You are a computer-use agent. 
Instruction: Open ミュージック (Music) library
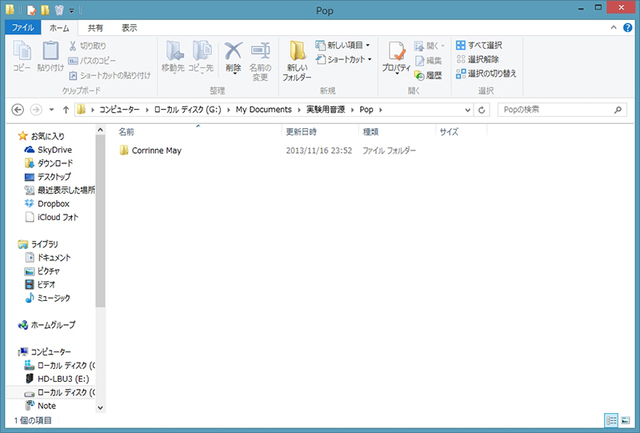point(47,298)
